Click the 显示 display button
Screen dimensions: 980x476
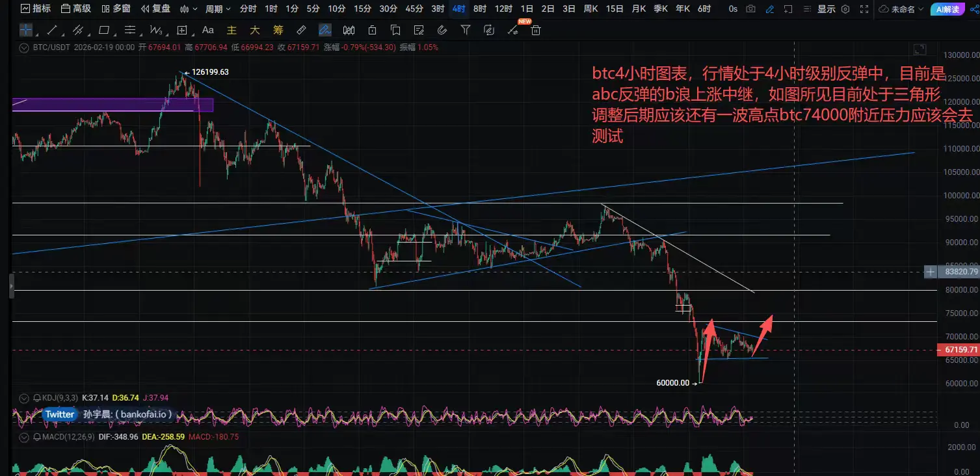click(826, 9)
